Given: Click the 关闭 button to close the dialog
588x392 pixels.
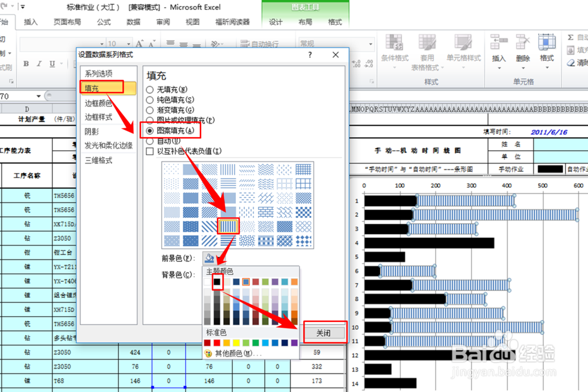Looking at the screenshot, I should click(325, 332).
